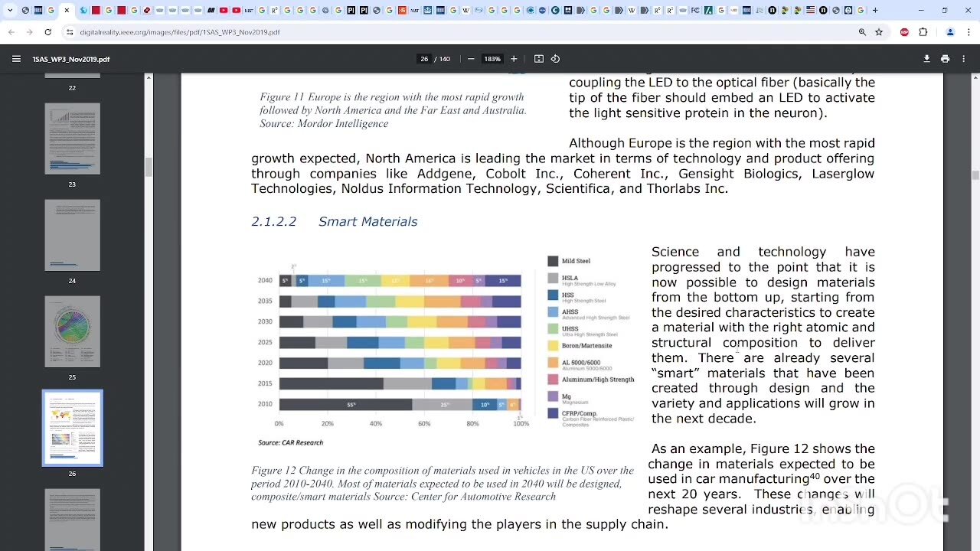Bookmark this page with star icon
Screen dimensions: 980x551
coord(879,32)
